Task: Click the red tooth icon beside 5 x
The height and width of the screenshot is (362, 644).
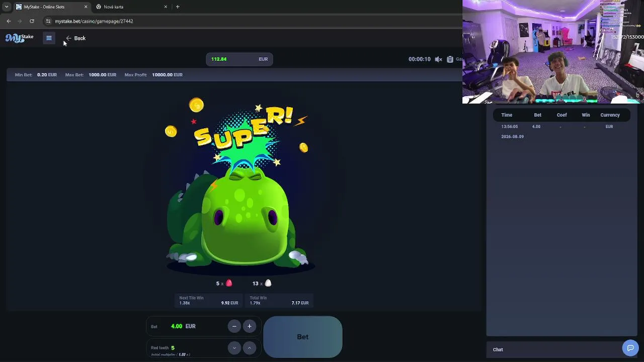Action: click(229, 284)
